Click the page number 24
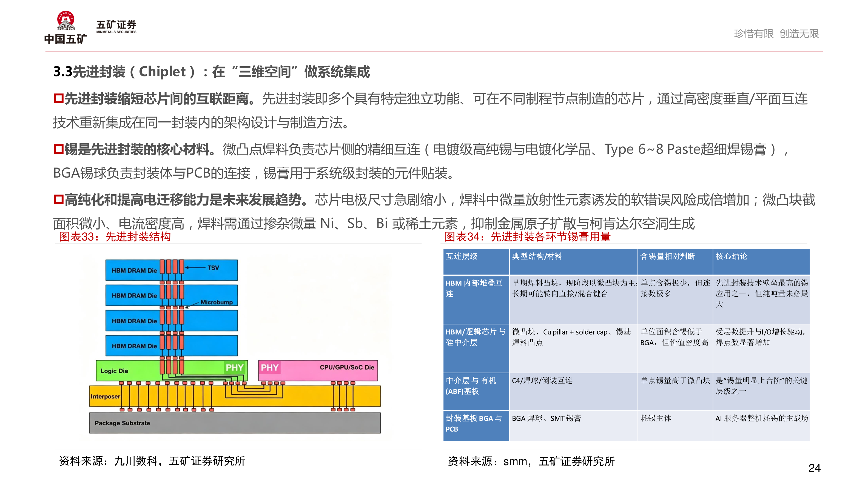This screenshot has width=868, height=488. [x=815, y=468]
